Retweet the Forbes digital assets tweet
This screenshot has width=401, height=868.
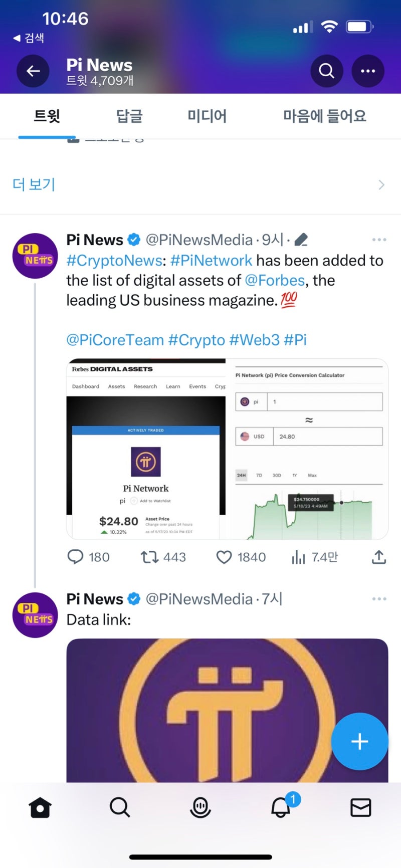[149, 557]
